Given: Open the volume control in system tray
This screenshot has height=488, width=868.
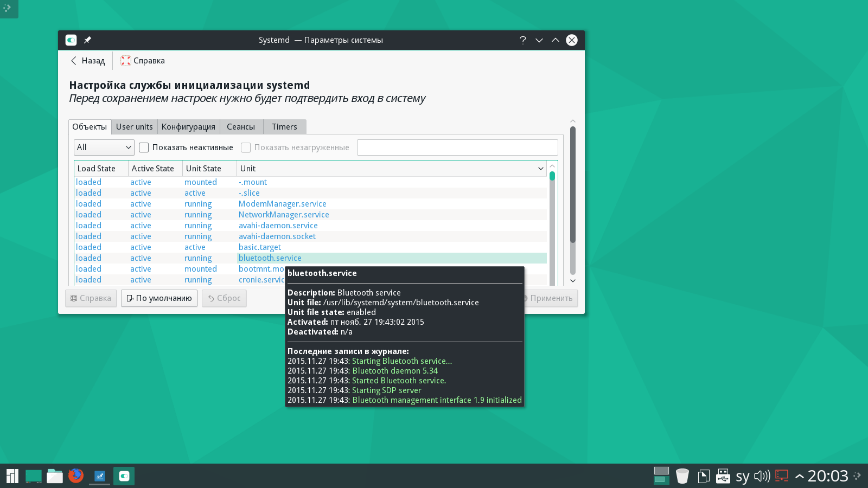Looking at the screenshot, I should [x=762, y=476].
